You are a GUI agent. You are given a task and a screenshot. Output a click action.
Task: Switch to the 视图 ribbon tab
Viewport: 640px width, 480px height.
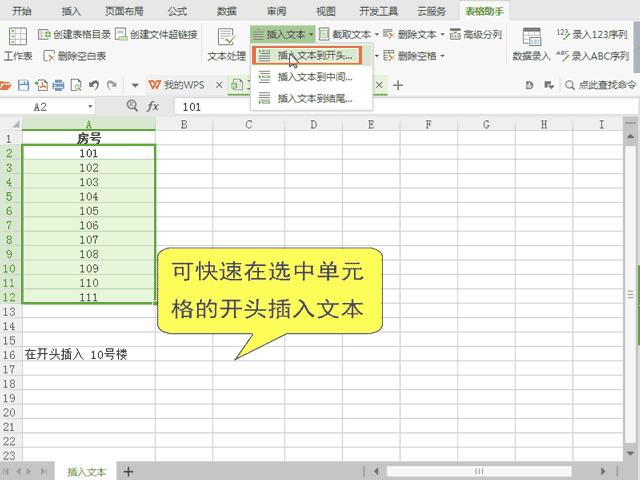pos(326,11)
